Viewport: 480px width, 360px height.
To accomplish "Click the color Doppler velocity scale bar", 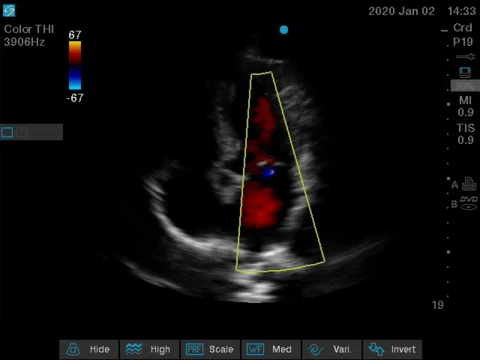I will (x=75, y=65).
